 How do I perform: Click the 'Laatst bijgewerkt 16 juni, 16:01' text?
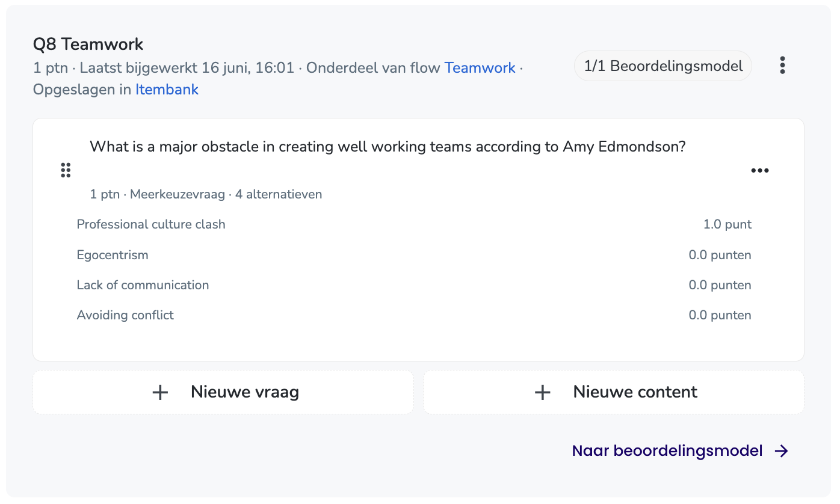click(187, 68)
